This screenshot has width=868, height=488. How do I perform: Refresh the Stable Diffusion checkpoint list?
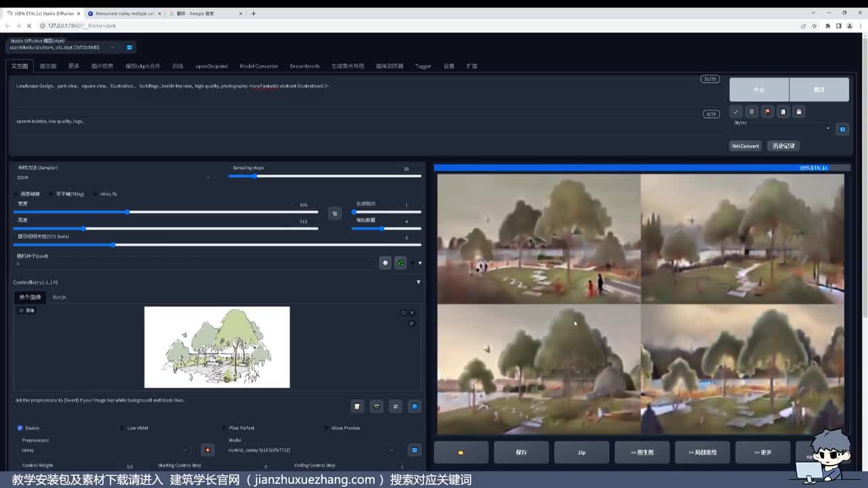click(130, 47)
